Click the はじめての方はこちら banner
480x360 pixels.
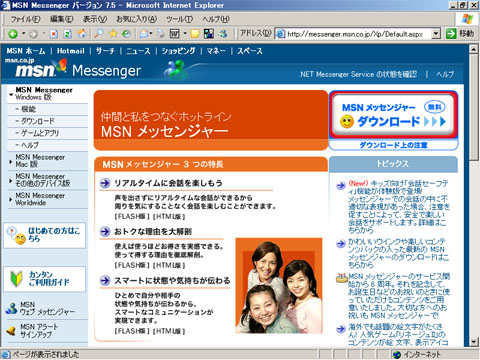(x=44, y=235)
